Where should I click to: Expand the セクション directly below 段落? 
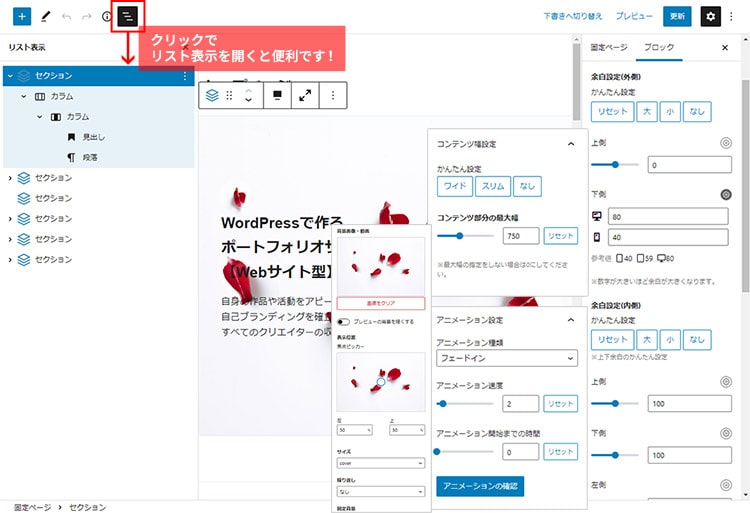(10, 178)
